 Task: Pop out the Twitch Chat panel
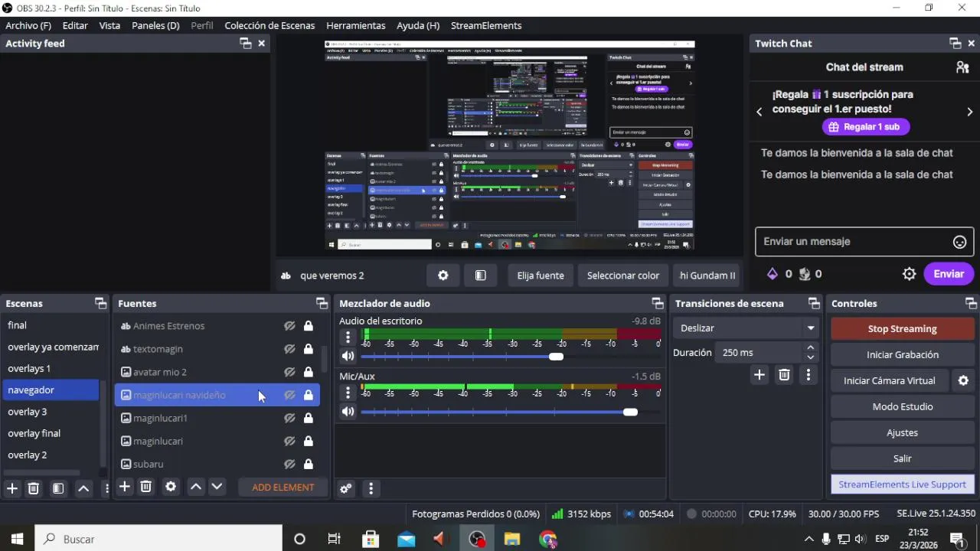coord(955,44)
